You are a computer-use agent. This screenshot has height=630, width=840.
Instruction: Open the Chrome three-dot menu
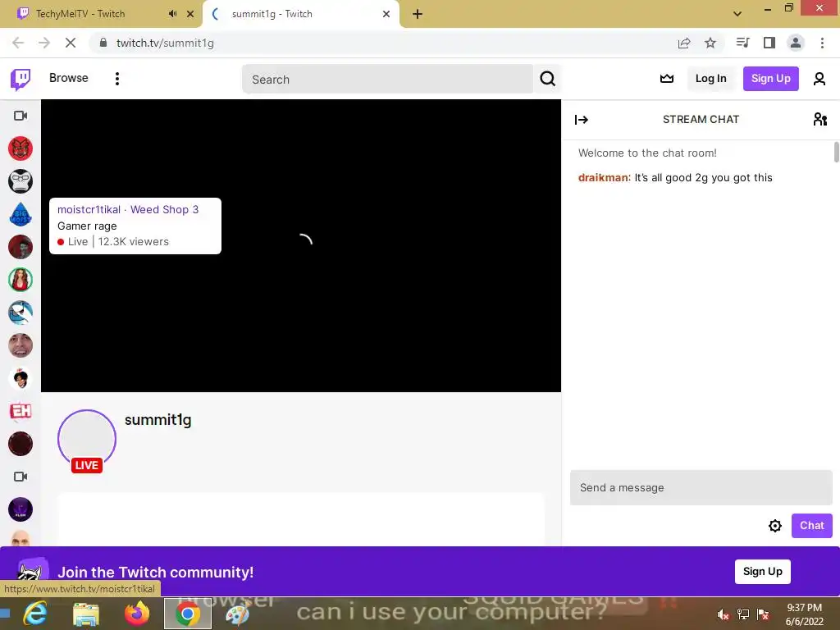[x=822, y=43]
